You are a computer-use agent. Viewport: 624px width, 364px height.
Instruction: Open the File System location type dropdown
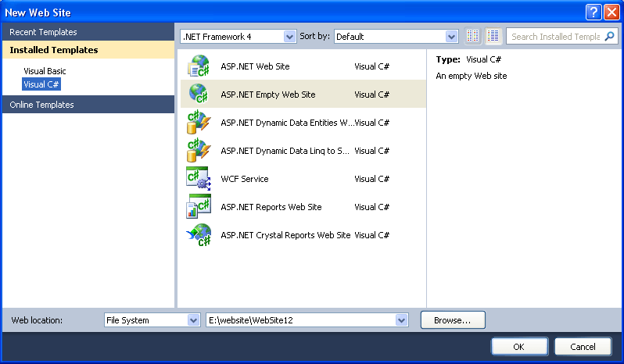[194, 320]
